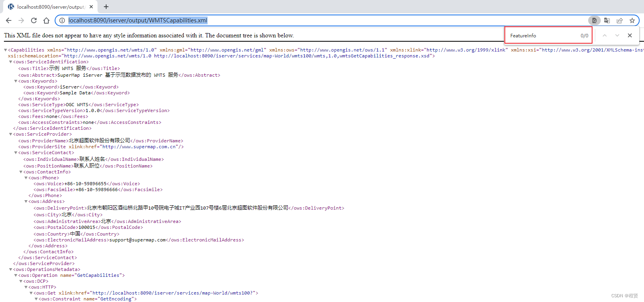Collapse the ows:Address node
Screen dimensions: 644x302
pyautogui.click(x=26, y=201)
